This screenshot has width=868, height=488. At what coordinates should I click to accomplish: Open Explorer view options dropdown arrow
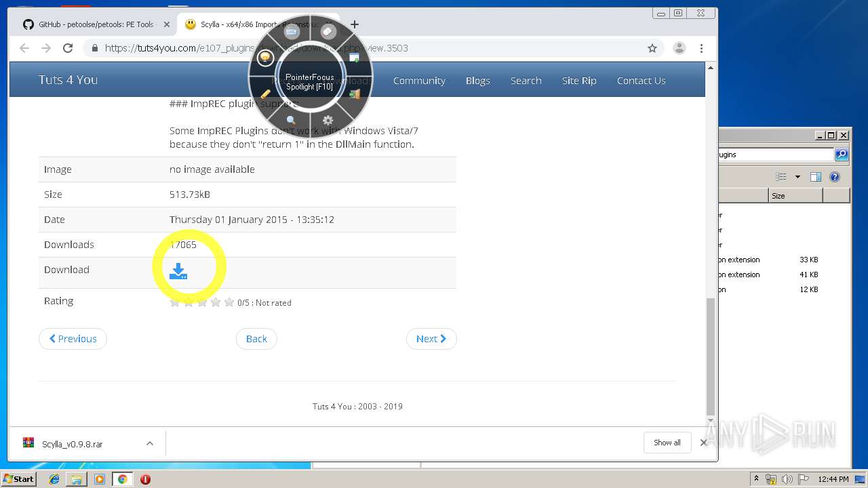tap(797, 177)
